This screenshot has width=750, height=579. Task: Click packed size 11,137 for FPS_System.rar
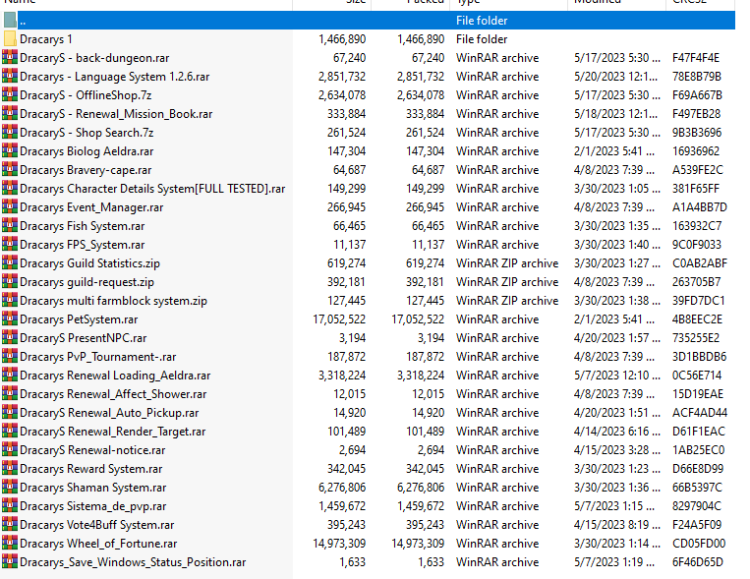(x=428, y=245)
